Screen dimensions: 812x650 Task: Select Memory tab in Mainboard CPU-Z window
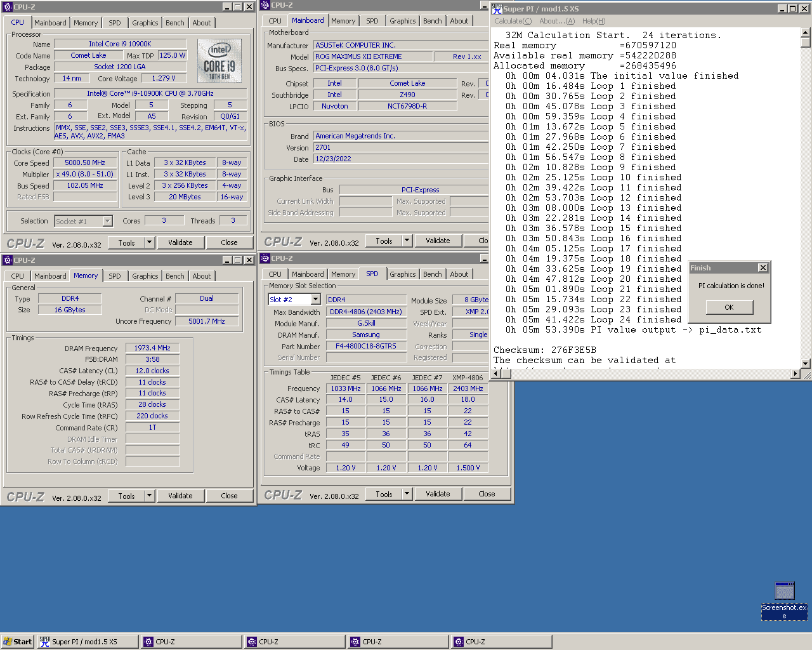(x=343, y=21)
